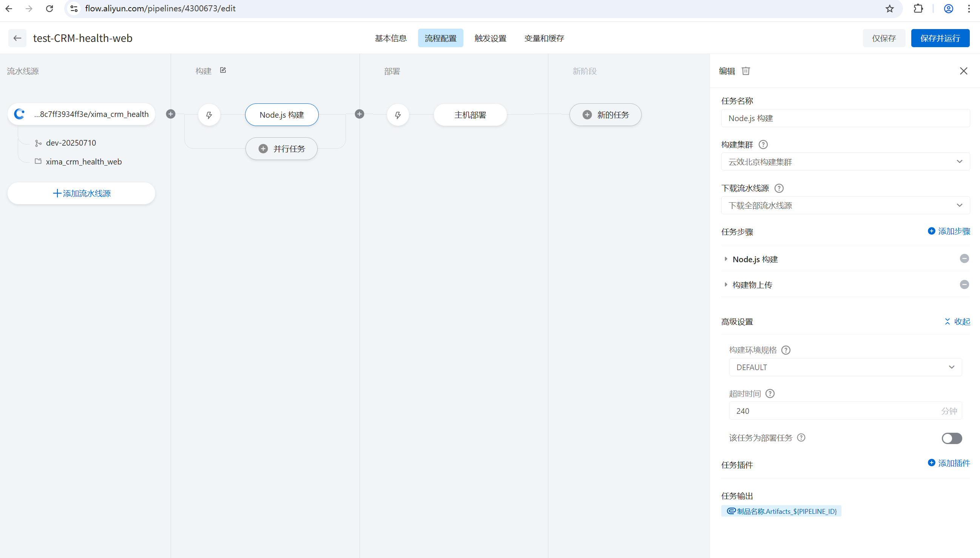Click the lightning trigger icon in 部署 stage
The height and width of the screenshot is (558, 980).
(398, 115)
